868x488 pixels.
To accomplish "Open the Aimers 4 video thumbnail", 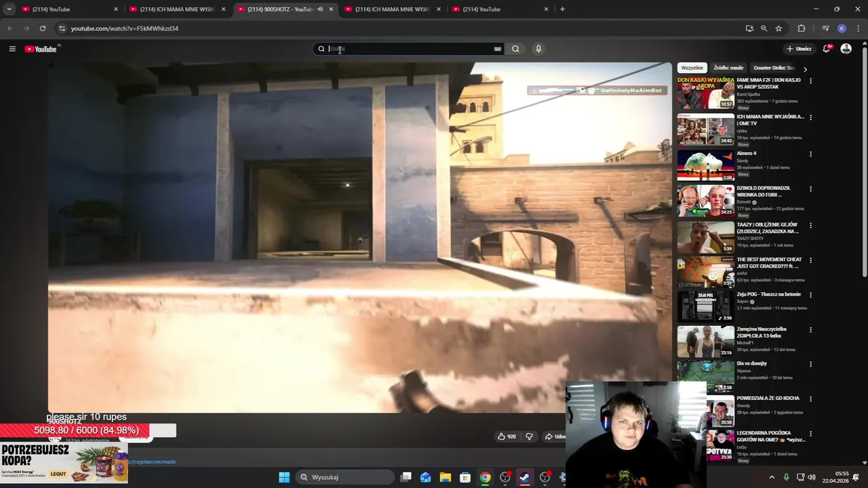I will click(706, 165).
